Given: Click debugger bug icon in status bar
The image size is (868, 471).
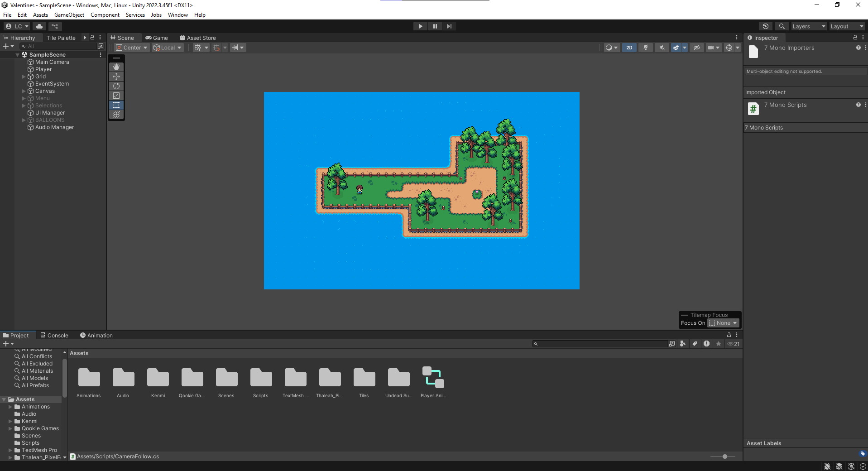Looking at the screenshot, I should [x=827, y=466].
